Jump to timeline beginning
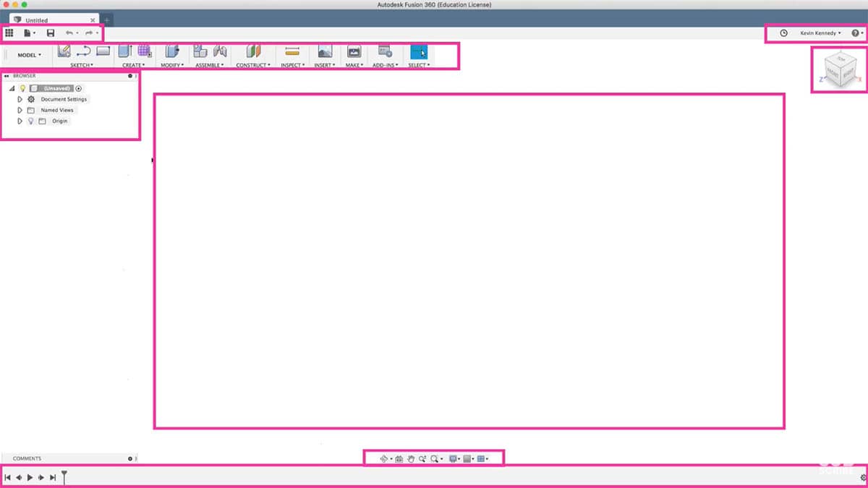The image size is (868, 488). click(x=7, y=477)
